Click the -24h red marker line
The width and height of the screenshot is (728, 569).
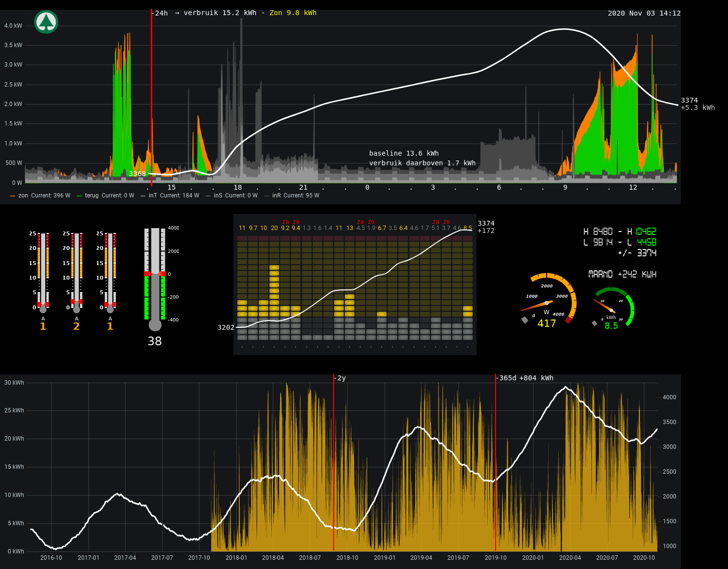(151, 97)
